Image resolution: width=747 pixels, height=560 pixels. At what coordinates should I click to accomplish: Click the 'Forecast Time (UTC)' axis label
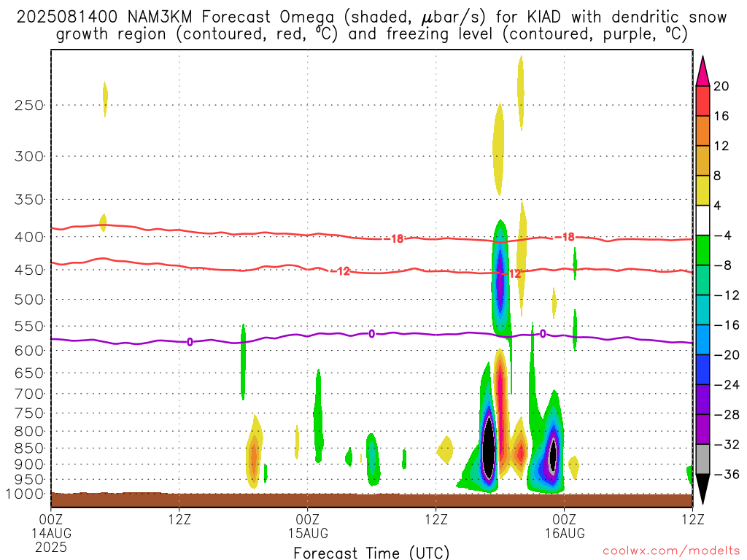(x=371, y=553)
